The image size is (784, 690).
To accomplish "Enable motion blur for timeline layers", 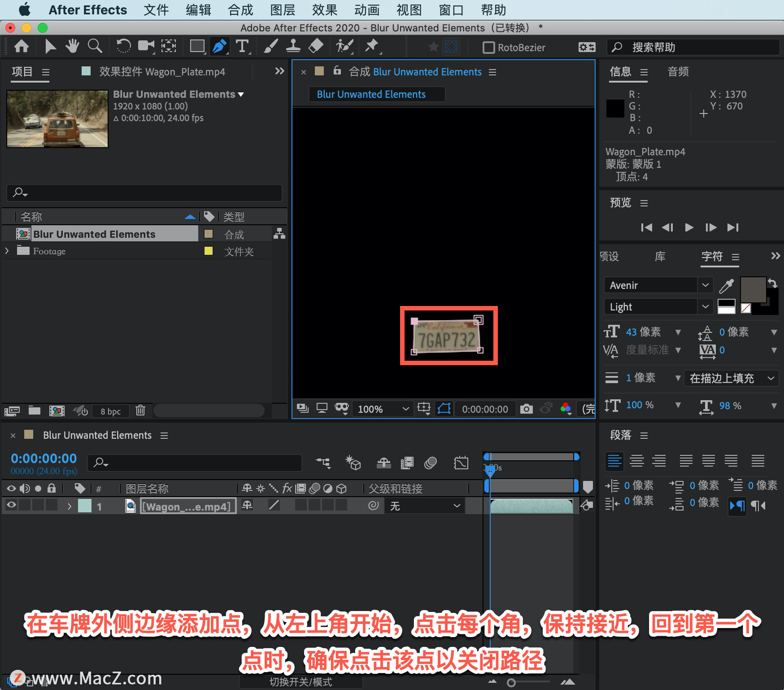I will tap(431, 463).
